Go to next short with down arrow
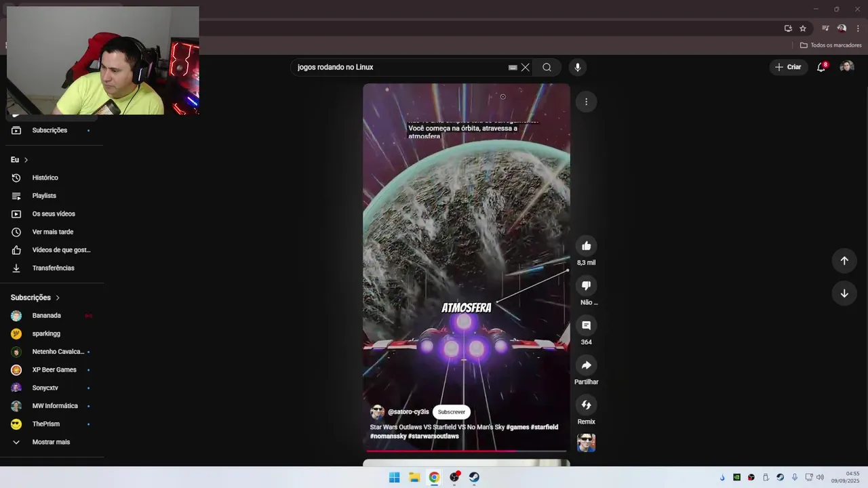Image resolution: width=868 pixels, height=488 pixels. (844, 293)
